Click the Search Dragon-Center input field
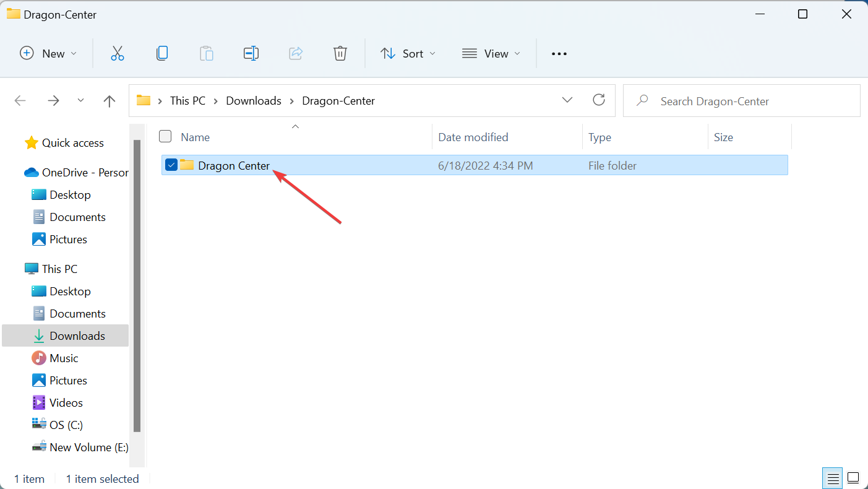This screenshot has height=489, width=868. pos(741,100)
